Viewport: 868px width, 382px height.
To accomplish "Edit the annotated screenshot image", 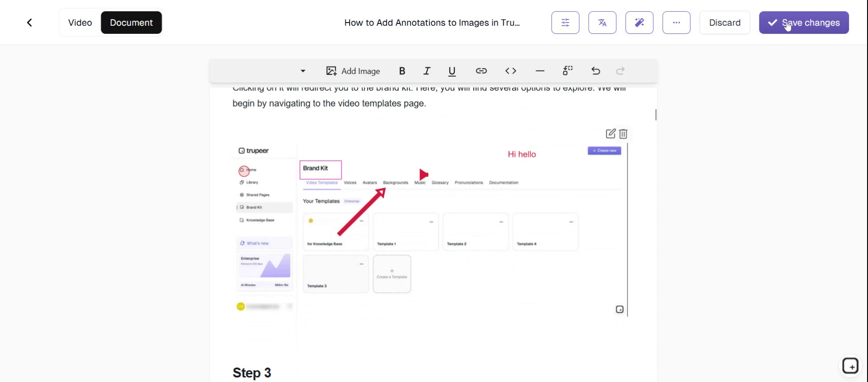I will pos(610,134).
